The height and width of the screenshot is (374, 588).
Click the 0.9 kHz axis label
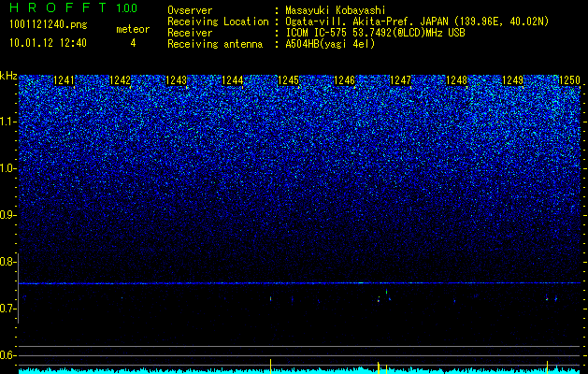pos(7,215)
